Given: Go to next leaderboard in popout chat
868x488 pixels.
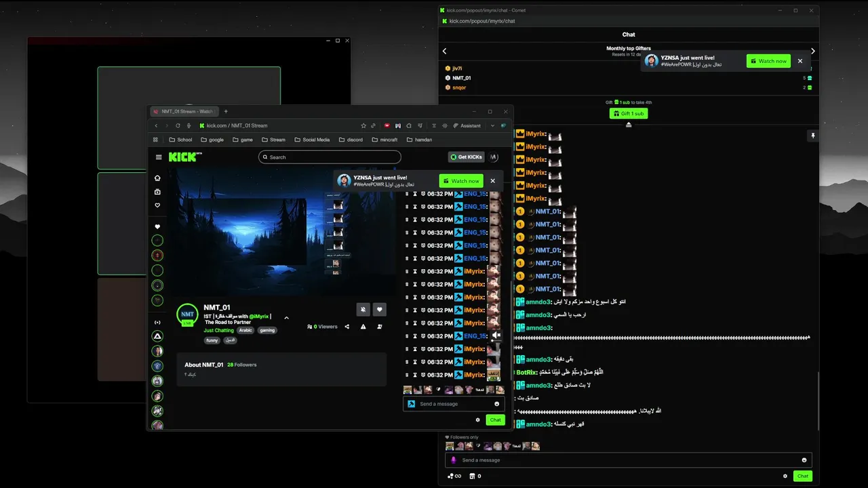Looking at the screenshot, I should (x=813, y=51).
